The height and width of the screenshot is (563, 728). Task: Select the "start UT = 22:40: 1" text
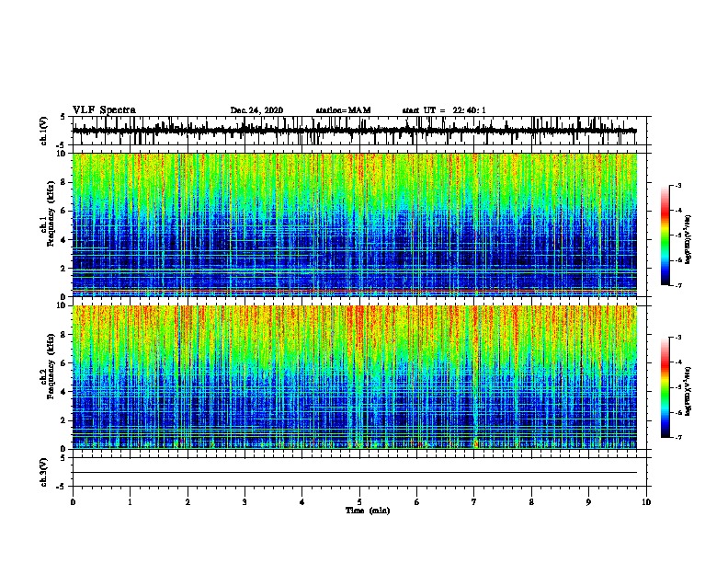coord(443,110)
